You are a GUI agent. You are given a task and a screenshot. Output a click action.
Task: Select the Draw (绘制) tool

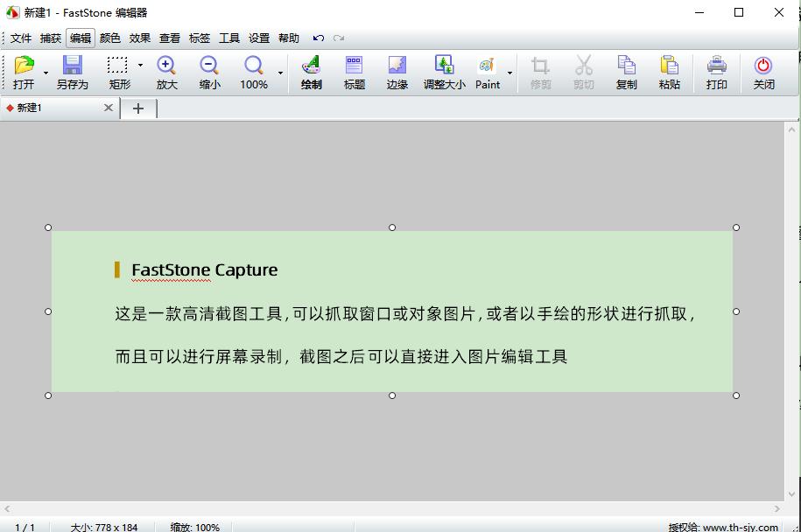pyautogui.click(x=311, y=70)
